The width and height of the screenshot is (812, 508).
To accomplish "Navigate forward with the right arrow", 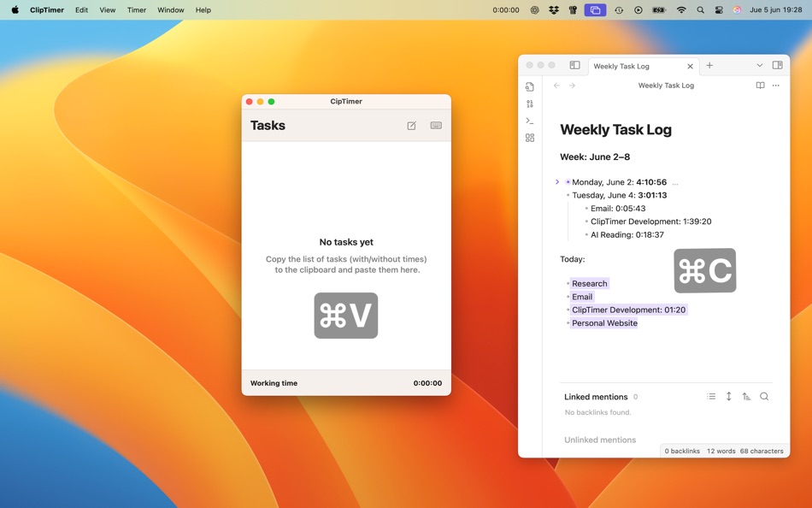I will pyautogui.click(x=572, y=86).
